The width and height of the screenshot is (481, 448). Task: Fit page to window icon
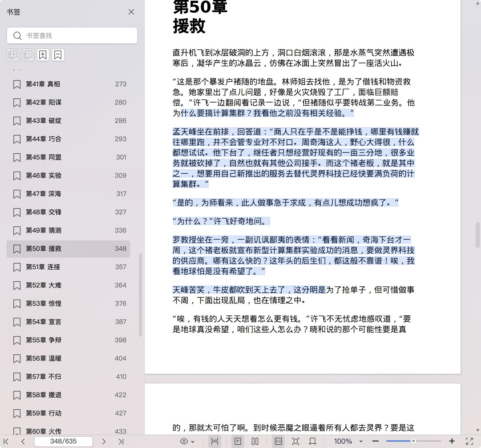pos(295,441)
